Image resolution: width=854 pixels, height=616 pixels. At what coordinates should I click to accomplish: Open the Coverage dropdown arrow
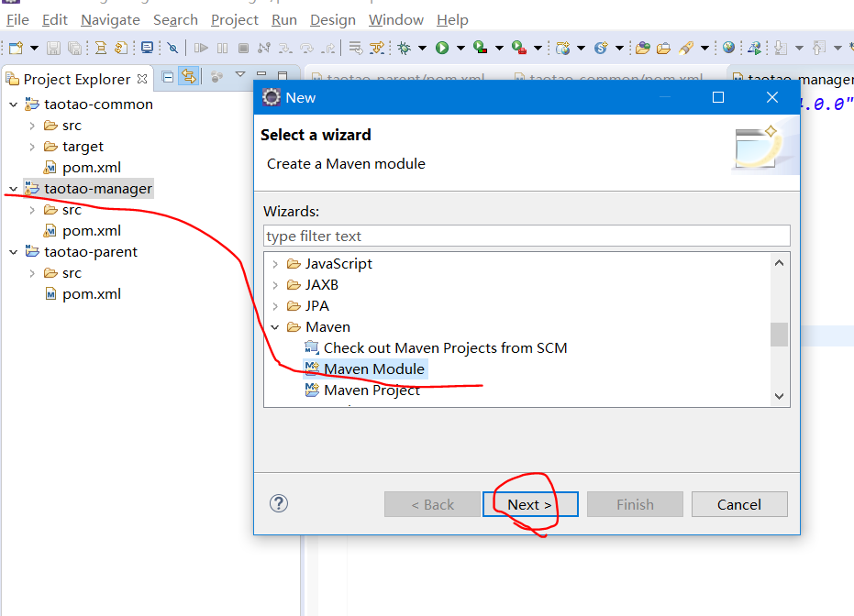coord(499,48)
